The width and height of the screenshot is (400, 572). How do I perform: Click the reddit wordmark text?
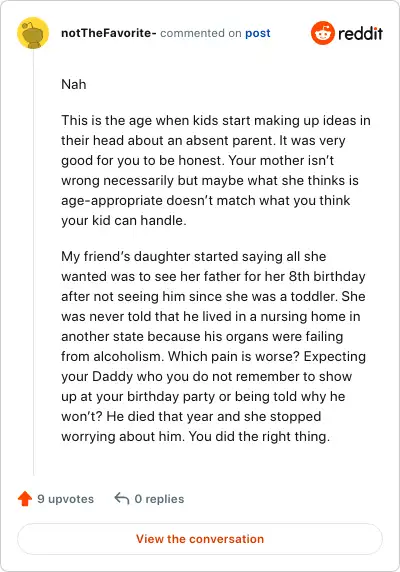[x=360, y=34]
